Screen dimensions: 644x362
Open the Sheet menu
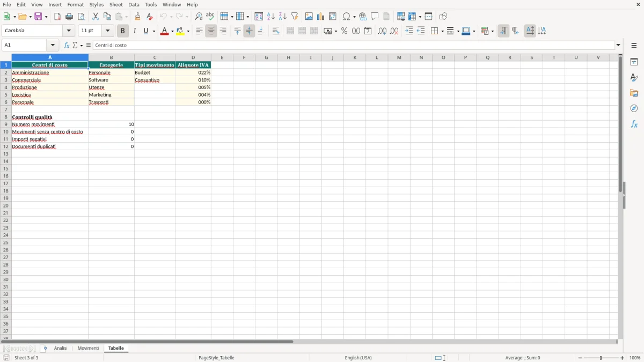coord(116,4)
